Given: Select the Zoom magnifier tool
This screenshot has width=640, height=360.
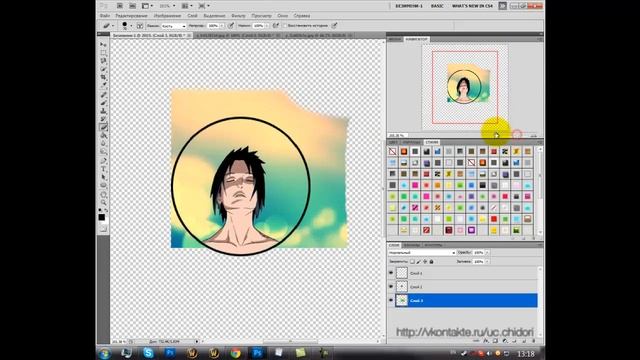Looking at the screenshot, I should click(x=104, y=203).
